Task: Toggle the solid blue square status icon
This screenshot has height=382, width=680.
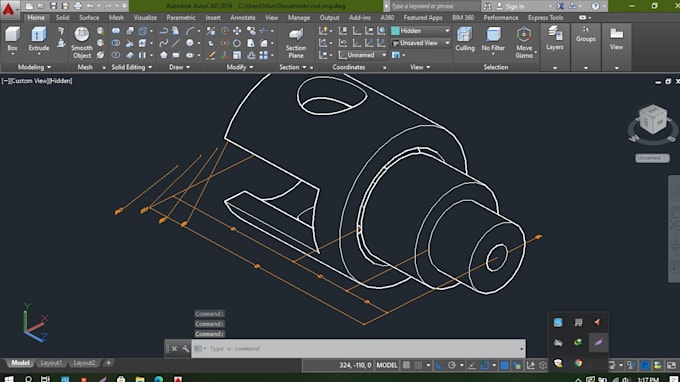Action: click(x=504, y=366)
